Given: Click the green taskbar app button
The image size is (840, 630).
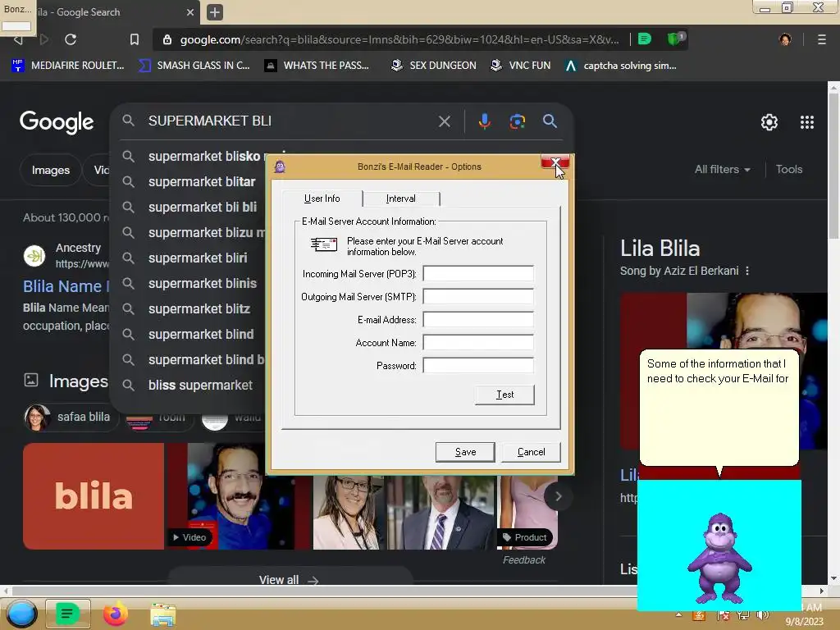Looking at the screenshot, I should (67, 614).
